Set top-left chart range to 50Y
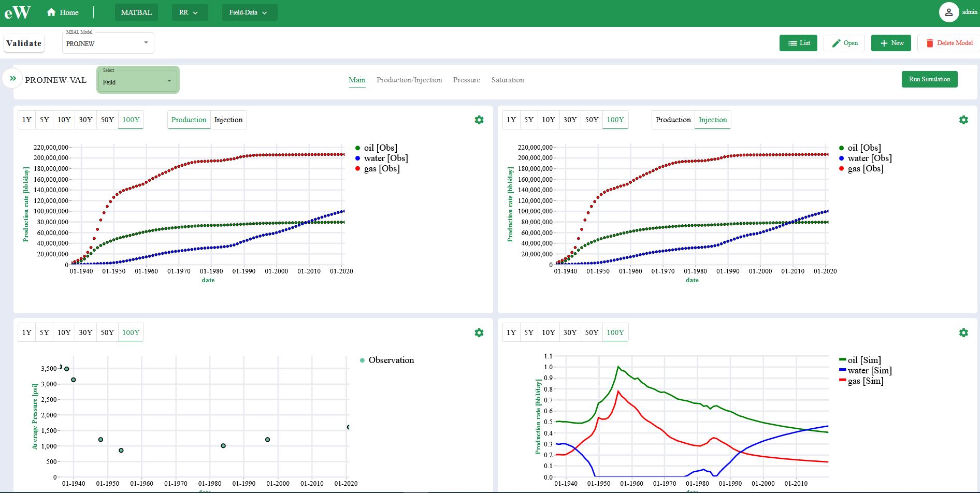Viewport: 980px width, 493px height. (x=107, y=120)
